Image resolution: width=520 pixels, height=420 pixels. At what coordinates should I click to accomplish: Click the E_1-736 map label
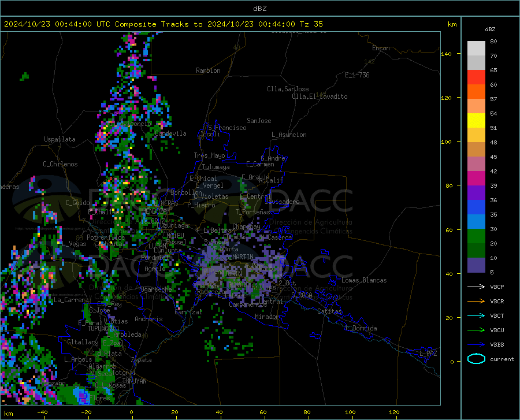coord(357,75)
